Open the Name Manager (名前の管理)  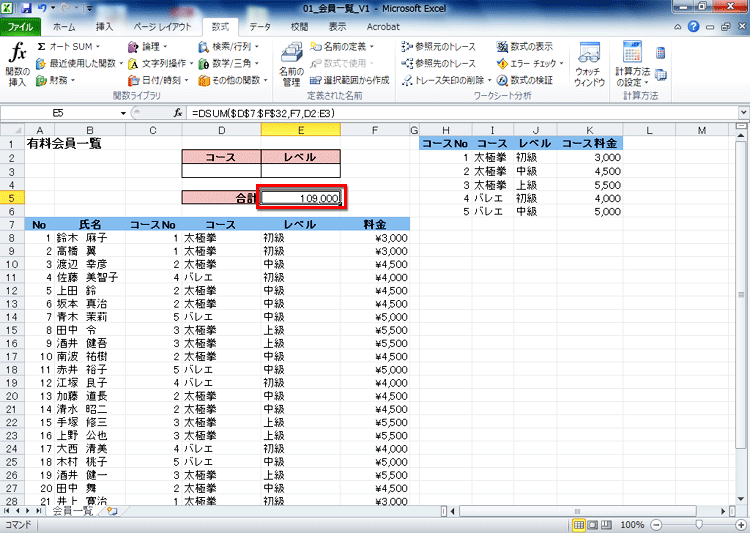[x=291, y=64]
